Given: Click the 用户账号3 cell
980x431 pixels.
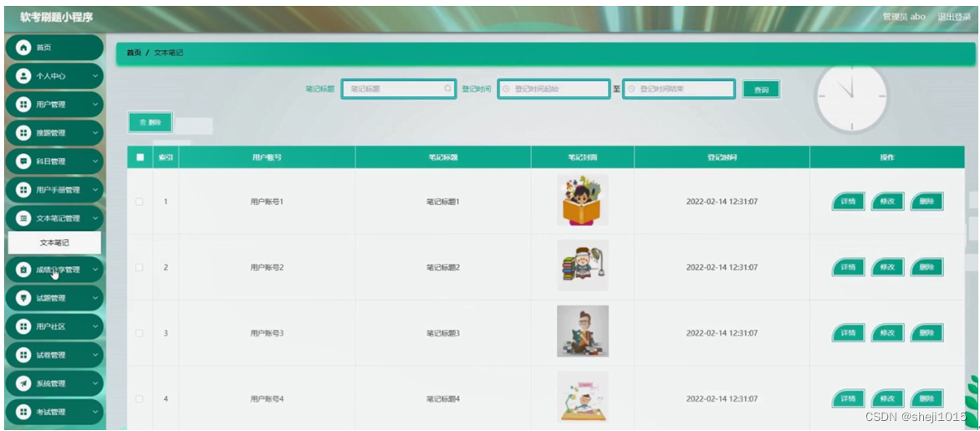Looking at the screenshot, I should [267, 333].
